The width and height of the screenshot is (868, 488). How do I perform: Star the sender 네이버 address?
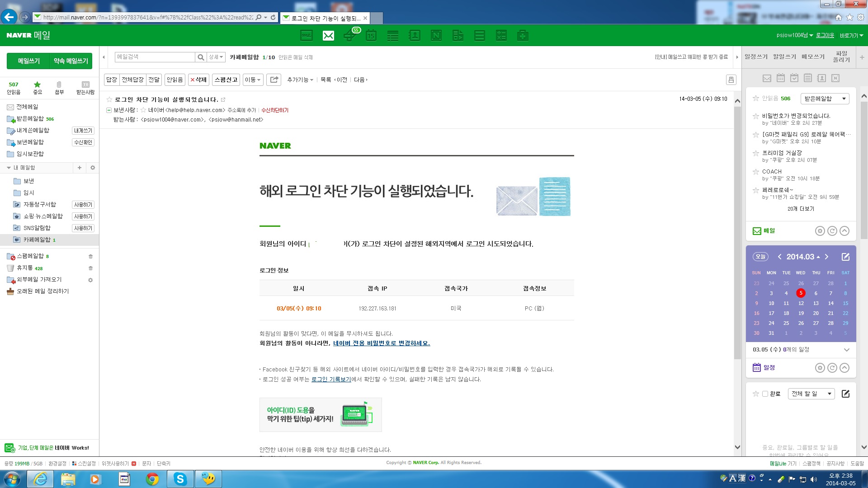click(x=143, y=110)
